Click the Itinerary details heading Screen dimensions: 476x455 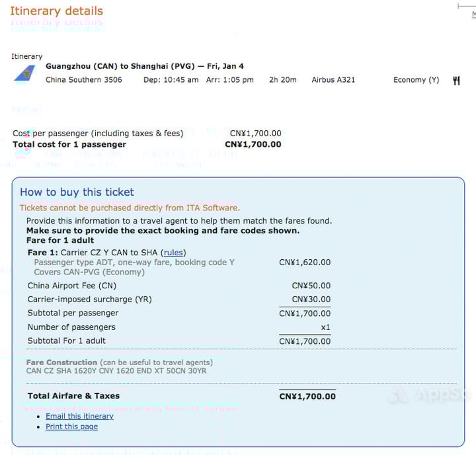pyautogui.click(x=57, y=11)
